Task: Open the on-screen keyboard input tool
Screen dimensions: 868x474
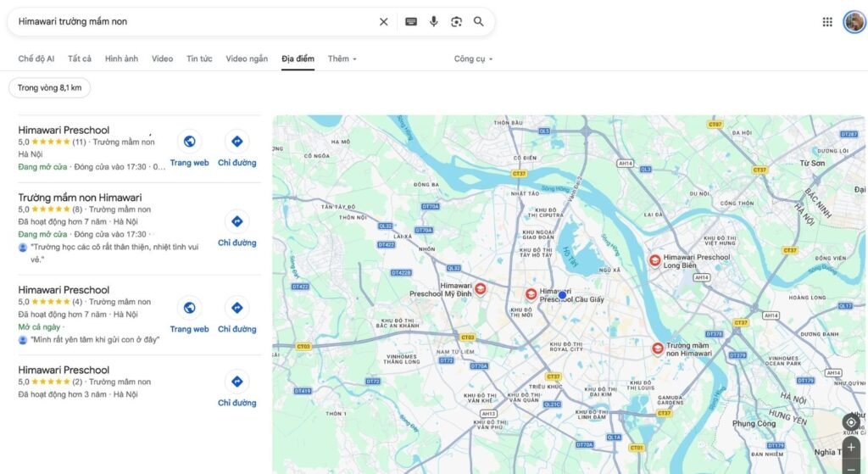Action: [411, 21]
